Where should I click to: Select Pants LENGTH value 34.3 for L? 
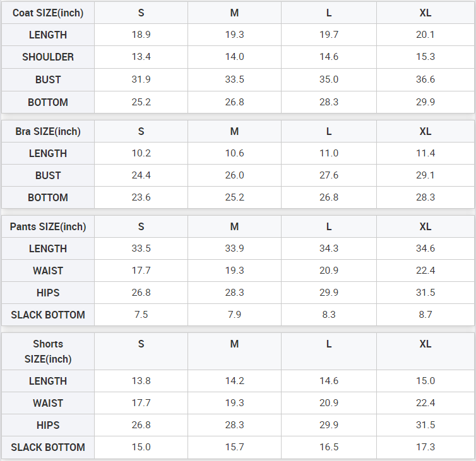(329, 248)
